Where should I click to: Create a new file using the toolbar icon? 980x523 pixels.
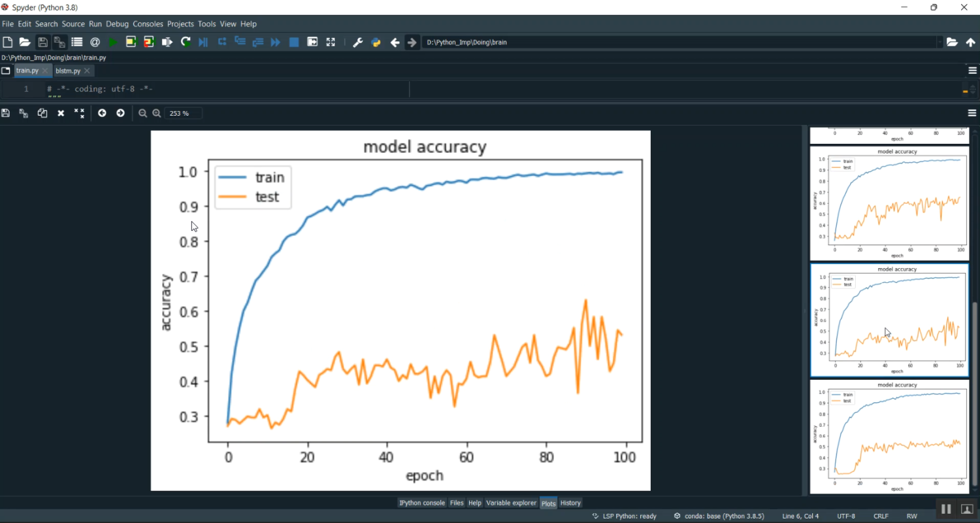tap(7, 41)
